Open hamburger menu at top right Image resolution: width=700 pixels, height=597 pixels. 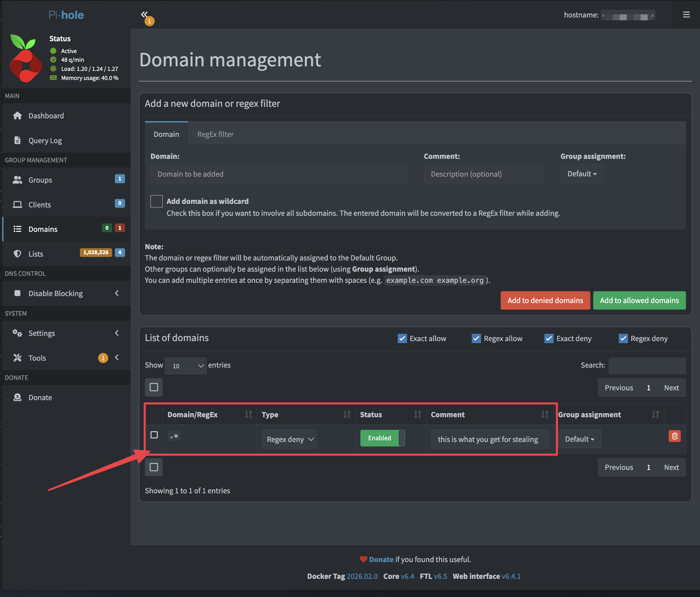[x=686, y=15]
